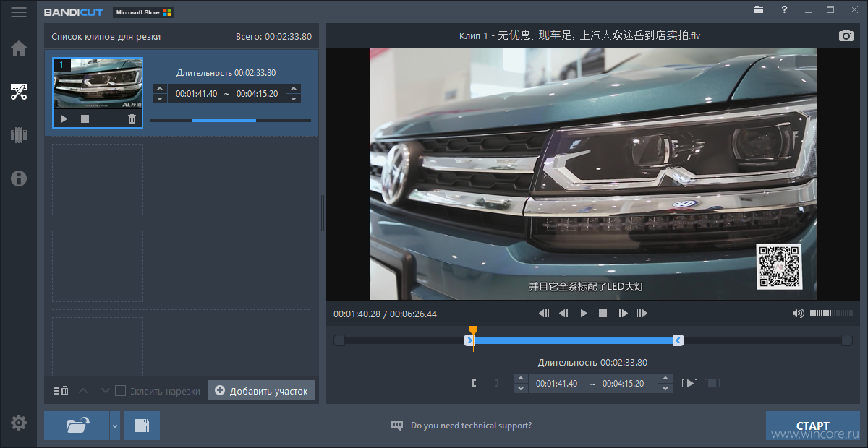Click the current time '00:01:40.28 / 00:06:26.44'
This screenshot has width=868, height=448.
tap(385, 314)
